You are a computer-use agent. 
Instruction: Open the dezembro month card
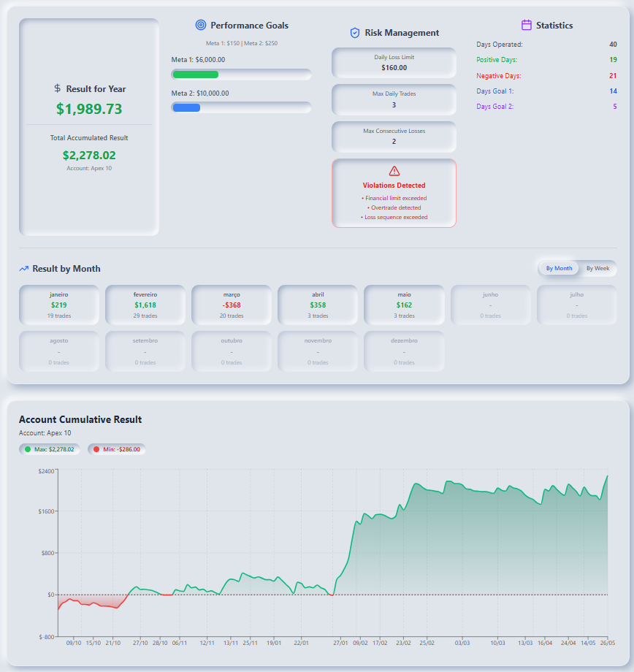tap(404, 351)
